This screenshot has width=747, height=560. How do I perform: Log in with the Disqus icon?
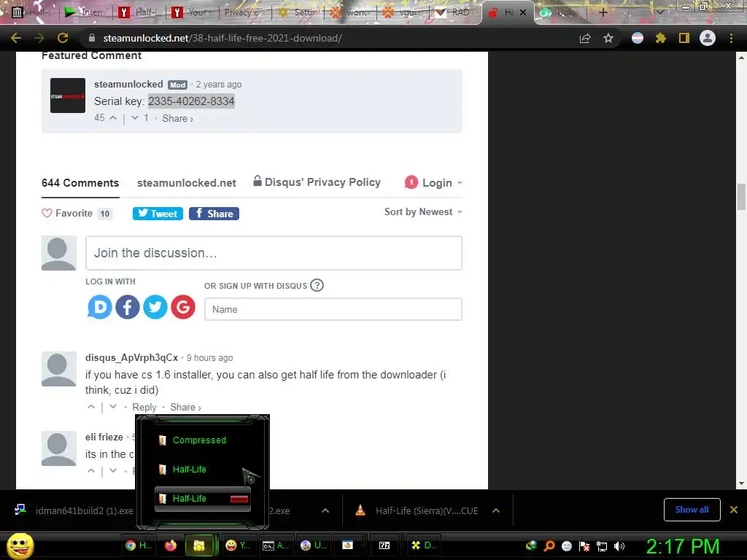(99, 307)
